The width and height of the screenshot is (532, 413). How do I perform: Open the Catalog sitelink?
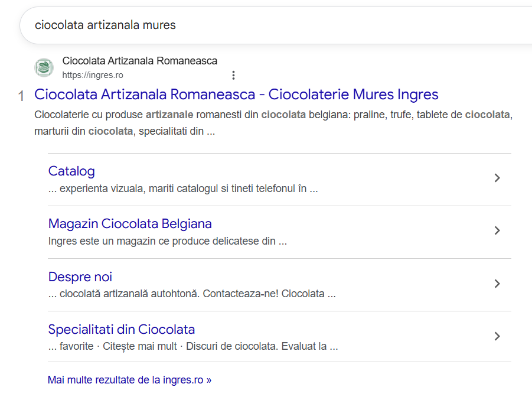point(71,171)
